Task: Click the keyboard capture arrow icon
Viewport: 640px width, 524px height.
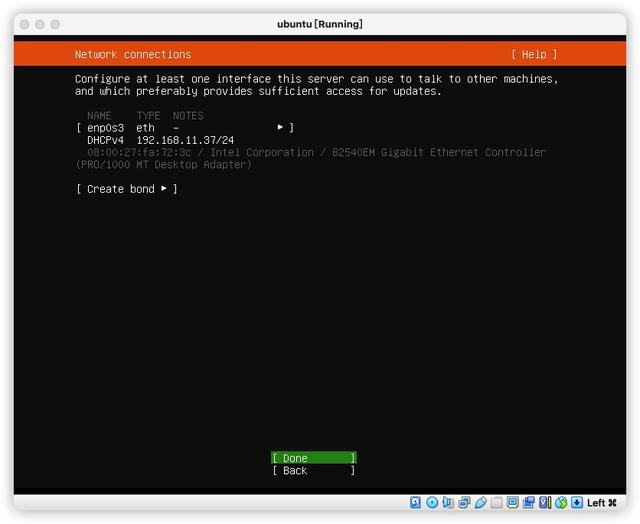Action: [x=577, y=502]
